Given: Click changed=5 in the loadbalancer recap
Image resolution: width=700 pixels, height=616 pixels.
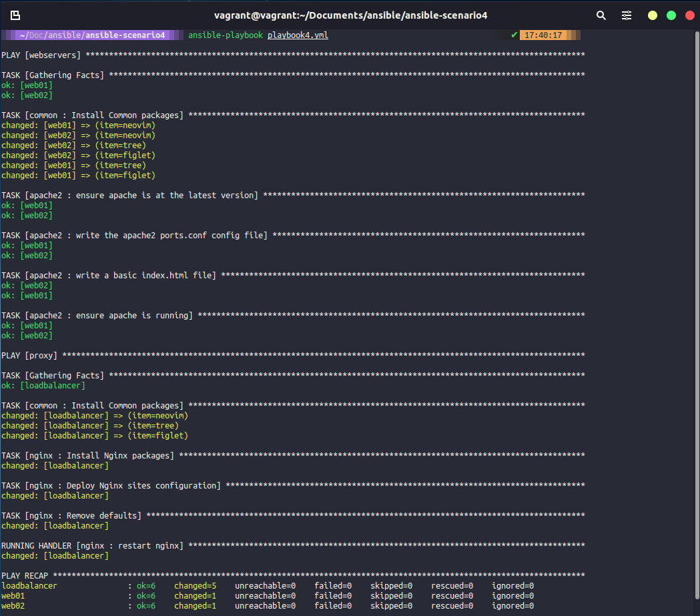Looking at the screenshot, I should click(x=195, y=586).
